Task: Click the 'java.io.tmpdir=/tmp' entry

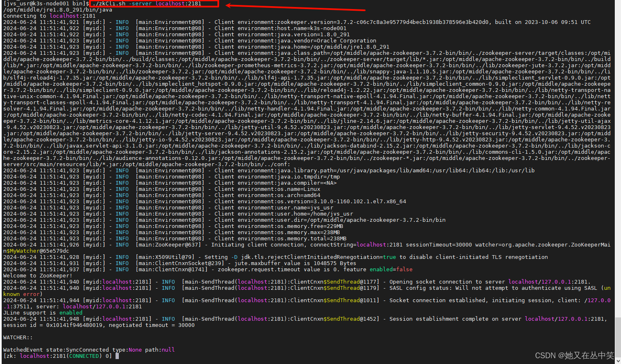Action: pos(309,176)
